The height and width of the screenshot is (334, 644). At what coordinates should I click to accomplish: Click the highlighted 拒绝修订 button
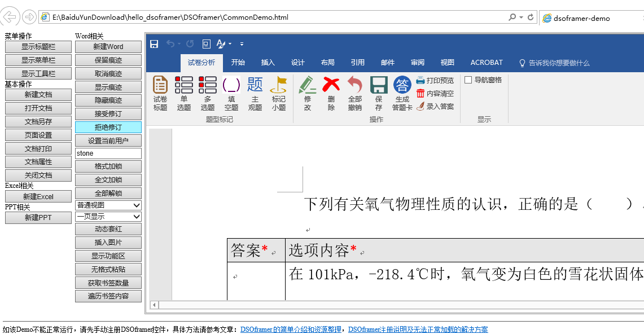tap(108, 128)
